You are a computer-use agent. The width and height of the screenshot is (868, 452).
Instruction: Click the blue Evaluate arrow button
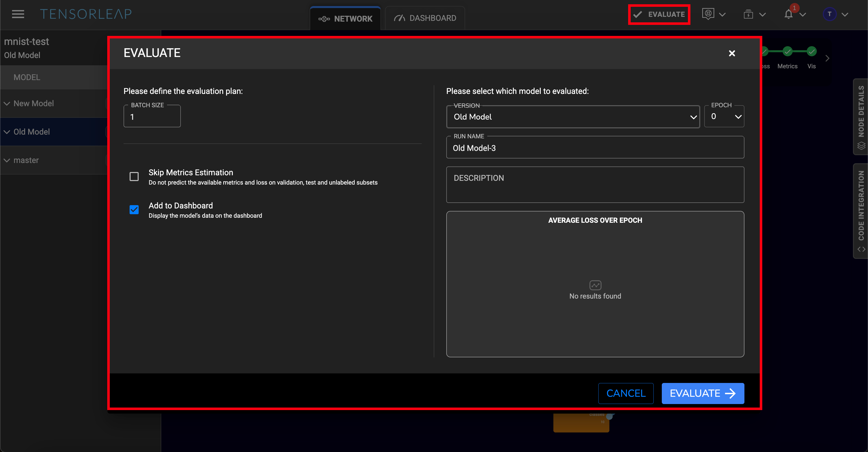[x=702, y=393]
